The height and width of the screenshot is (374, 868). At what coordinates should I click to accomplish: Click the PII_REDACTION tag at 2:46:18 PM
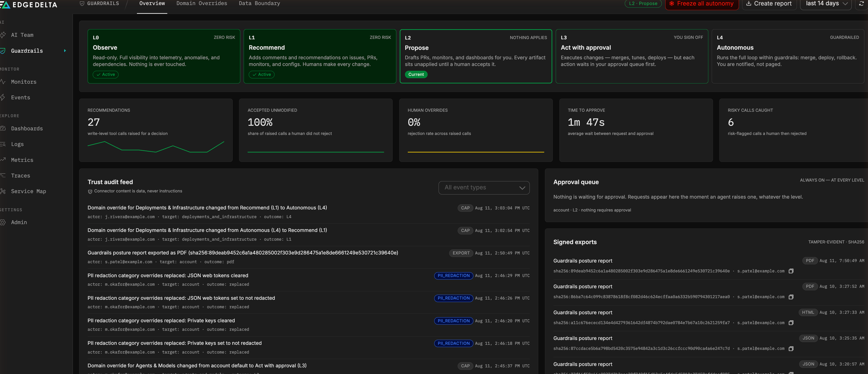click(x=453, y=344)
